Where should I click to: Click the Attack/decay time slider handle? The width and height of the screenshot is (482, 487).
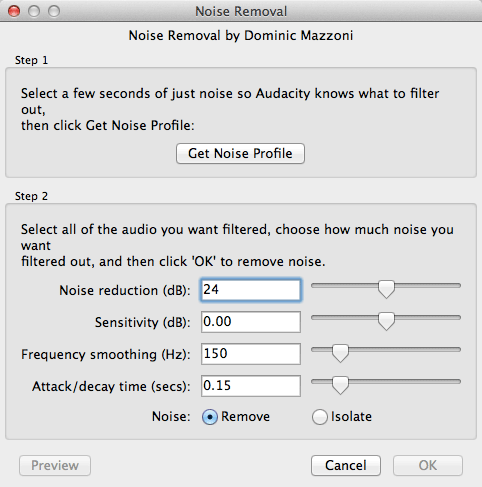(x=340, y=385)
